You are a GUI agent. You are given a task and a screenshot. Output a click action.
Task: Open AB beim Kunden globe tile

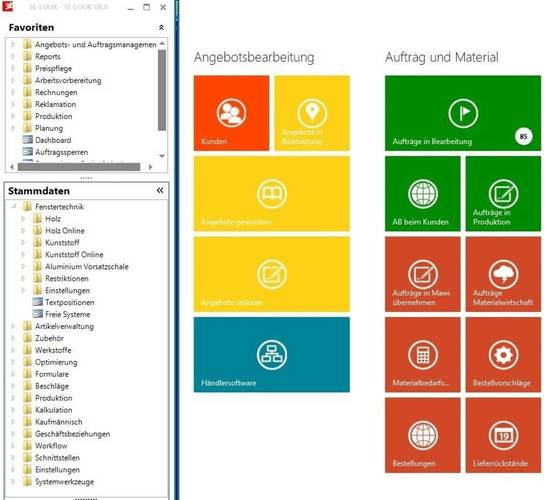(422, 194)
